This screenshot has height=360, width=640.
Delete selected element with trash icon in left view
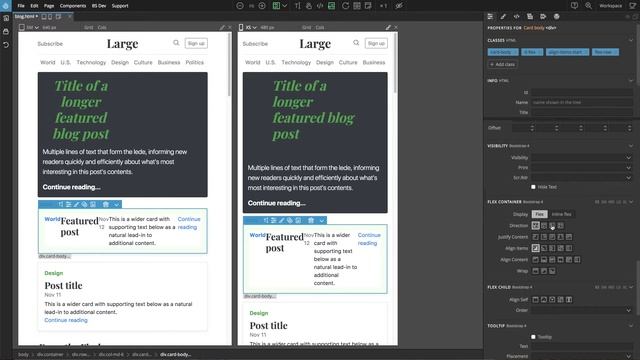click(106, 204)
